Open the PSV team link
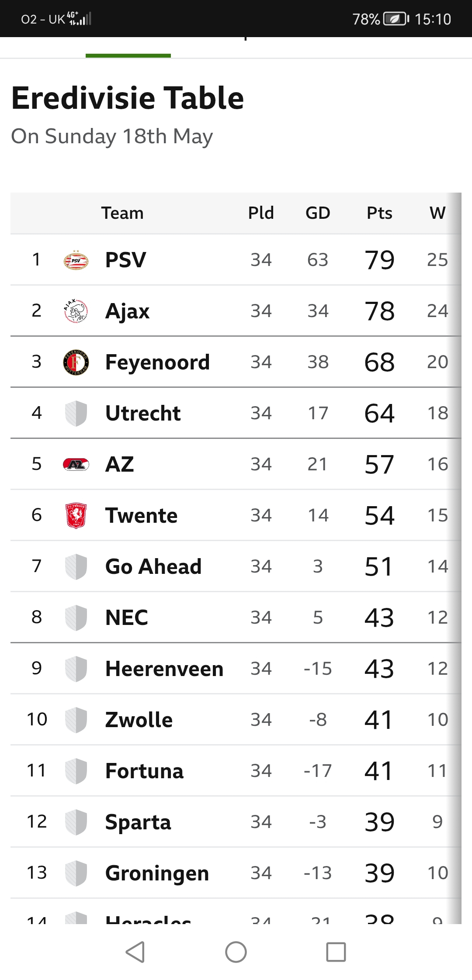The image size is (472, 980). click(126, 260)
